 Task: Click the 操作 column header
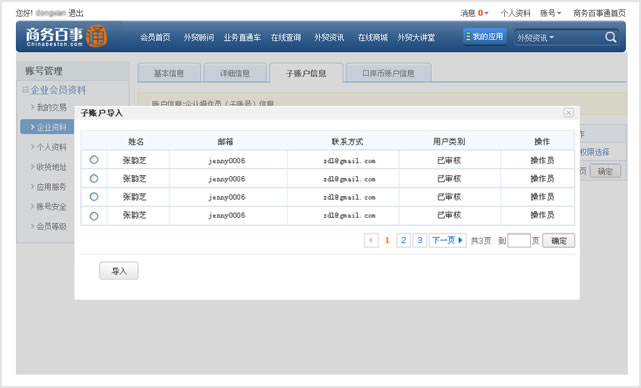(x=542, y=141)
